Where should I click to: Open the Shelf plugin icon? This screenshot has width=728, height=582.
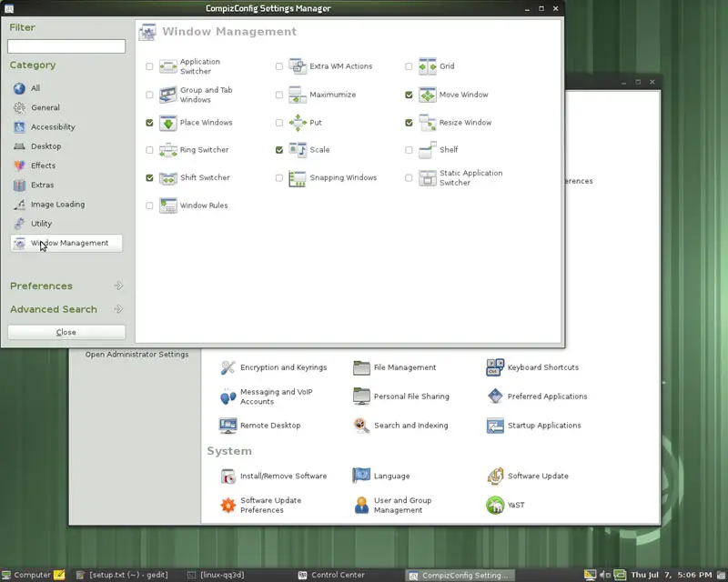click(427, 150)
